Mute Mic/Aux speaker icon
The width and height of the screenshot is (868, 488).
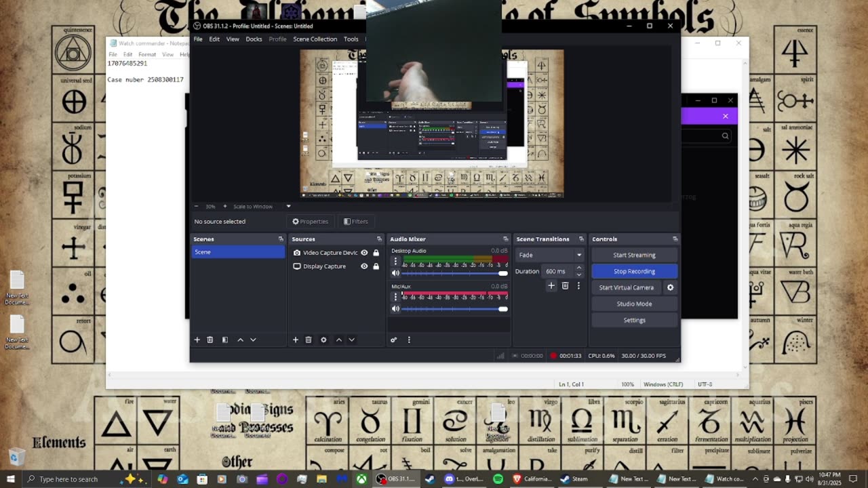tap(395, 309)
